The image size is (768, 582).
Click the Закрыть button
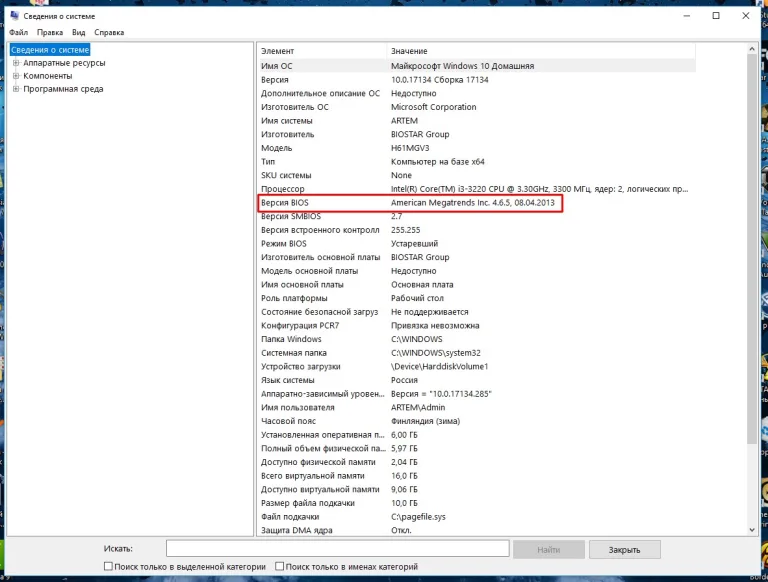624,550
